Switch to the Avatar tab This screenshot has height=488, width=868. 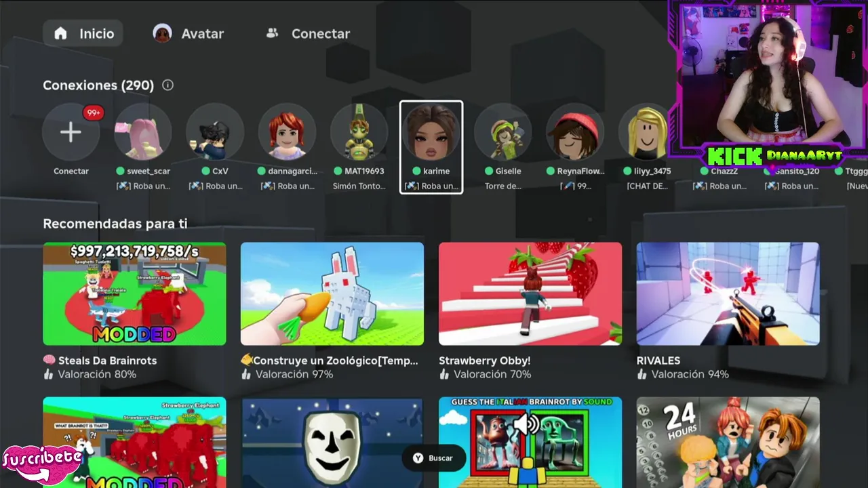[x=189, y=33]
